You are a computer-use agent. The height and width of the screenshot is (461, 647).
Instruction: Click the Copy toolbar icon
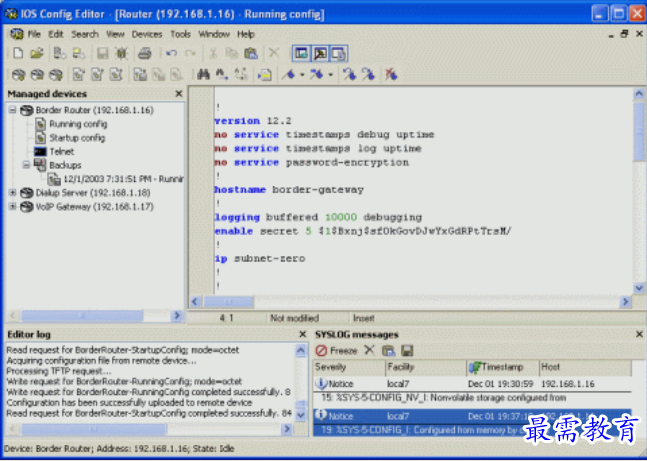tap(231, 53)
